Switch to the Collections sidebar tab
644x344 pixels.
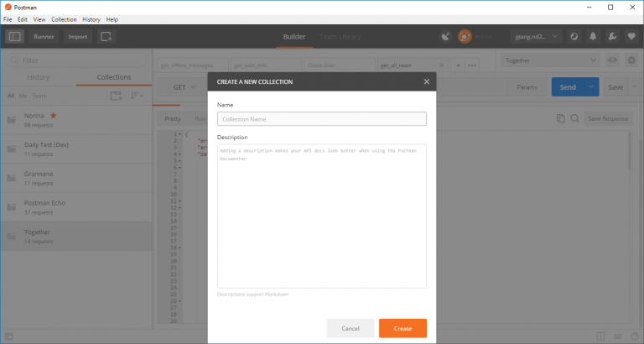(x=114, y=77)
